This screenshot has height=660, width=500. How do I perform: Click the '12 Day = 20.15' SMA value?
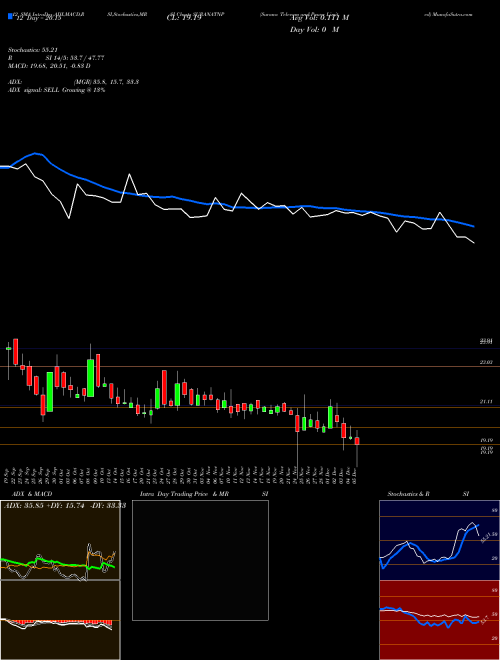[x=37, y=19]
